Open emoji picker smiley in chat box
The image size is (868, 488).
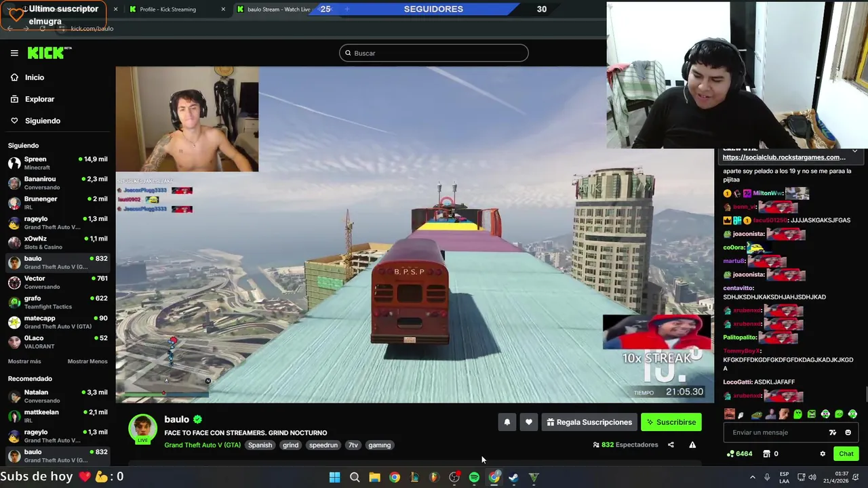tap(848, 432)
